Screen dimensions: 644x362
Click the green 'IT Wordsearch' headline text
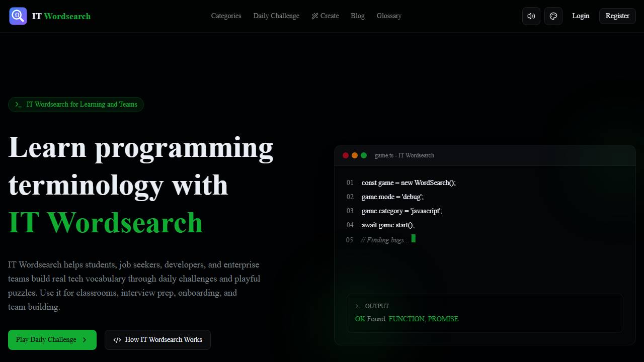106,223
